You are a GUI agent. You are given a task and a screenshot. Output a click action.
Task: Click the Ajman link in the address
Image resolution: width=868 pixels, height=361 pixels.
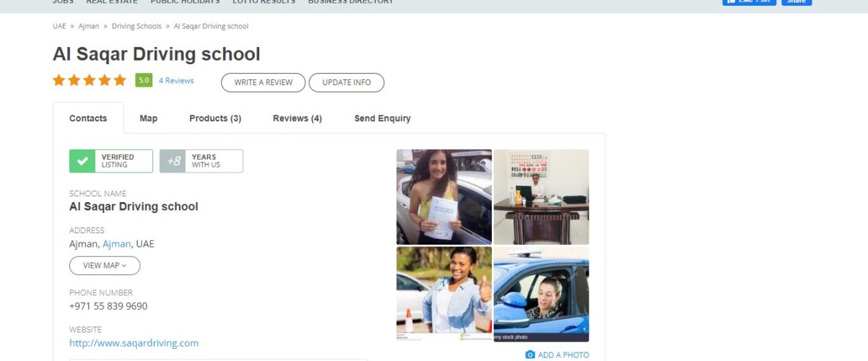pos(116,244)
